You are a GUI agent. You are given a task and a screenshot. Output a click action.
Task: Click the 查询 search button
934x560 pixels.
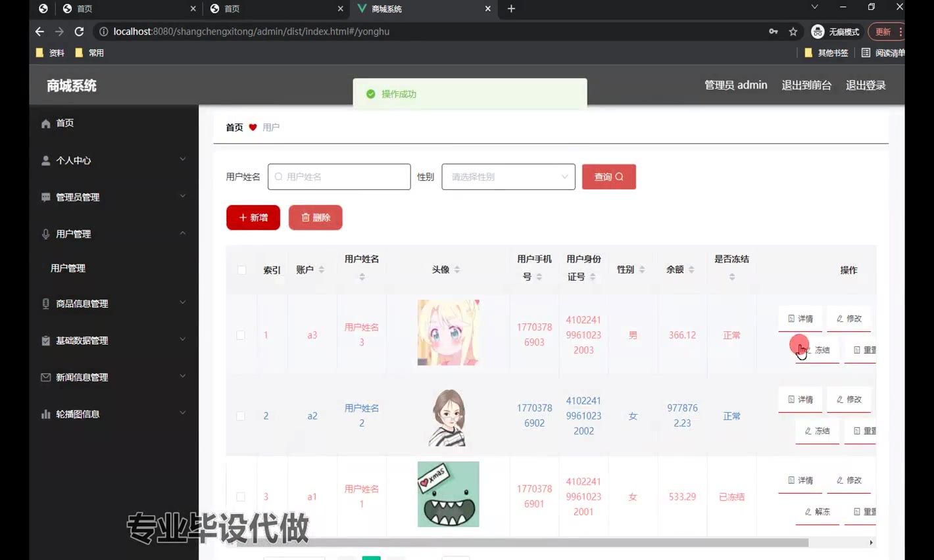tap(609, 177)
